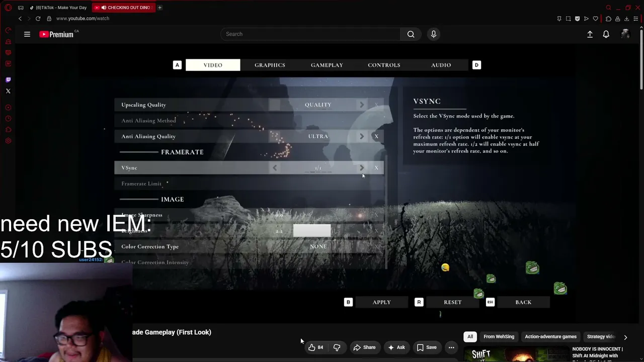The image size is (644, 362).
Task: Take a snapshot with browser capture icon
Action: 569,19
